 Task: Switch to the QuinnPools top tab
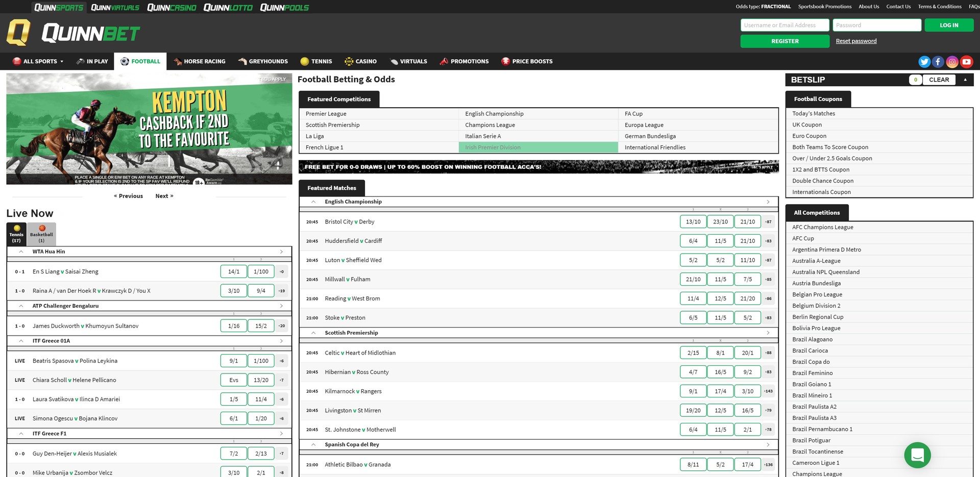(284, 7)
